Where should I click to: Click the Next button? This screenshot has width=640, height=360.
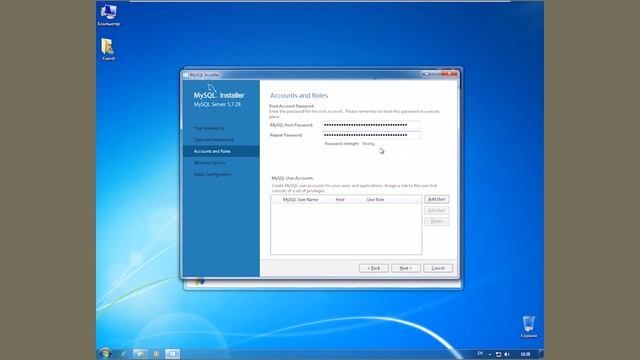tap(406, 268)
